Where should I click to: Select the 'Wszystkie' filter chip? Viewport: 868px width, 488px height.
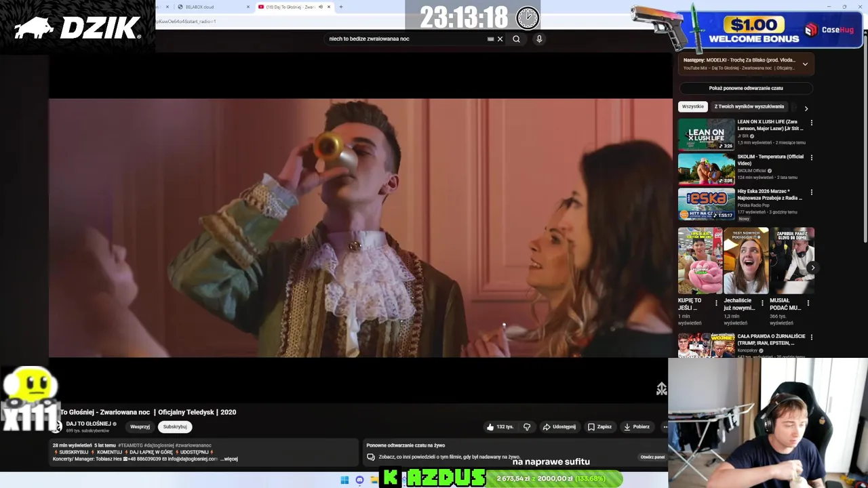coord(693,106)
